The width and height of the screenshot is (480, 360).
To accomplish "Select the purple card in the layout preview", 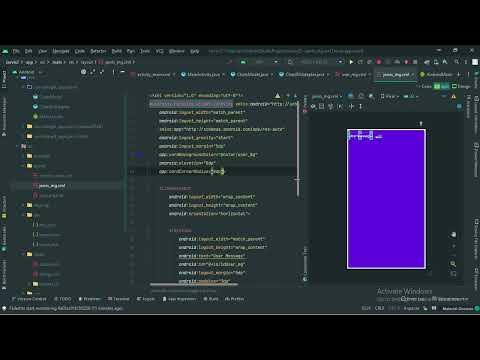I will point(386,199).
